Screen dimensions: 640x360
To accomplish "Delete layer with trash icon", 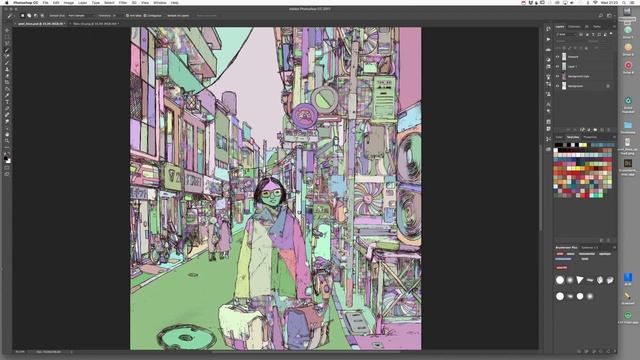I will tap(609, 130).
